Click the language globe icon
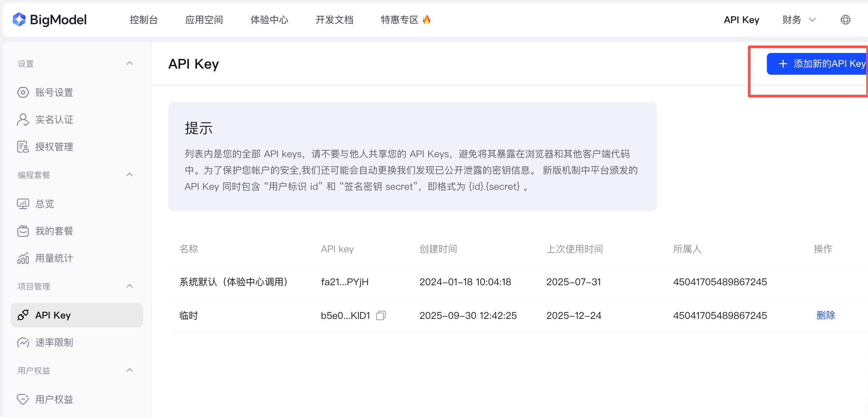The image size is (868, 417). click(x=845, y=20)
